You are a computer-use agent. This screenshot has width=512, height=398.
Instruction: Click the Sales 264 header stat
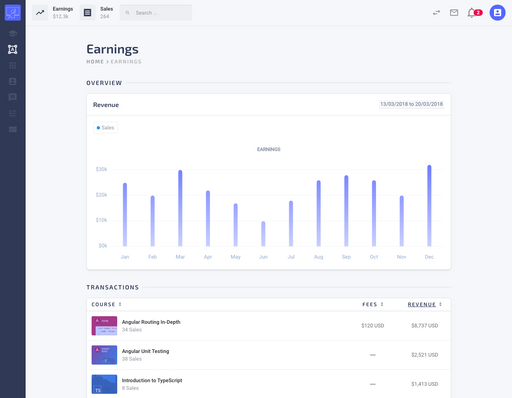(x=106, y=13)
